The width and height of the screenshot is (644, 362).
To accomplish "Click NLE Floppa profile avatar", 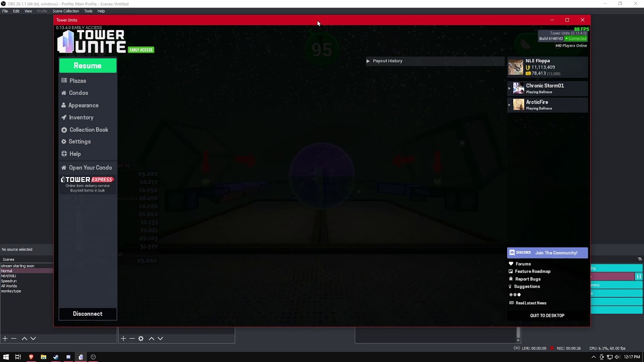I will pos(516,67).
